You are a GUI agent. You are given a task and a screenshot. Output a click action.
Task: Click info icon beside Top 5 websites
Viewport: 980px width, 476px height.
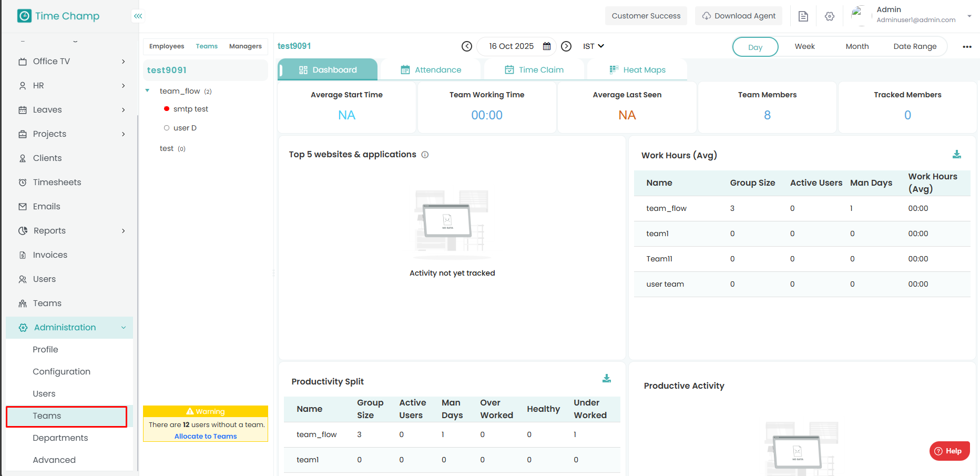[x=425, y=155]
